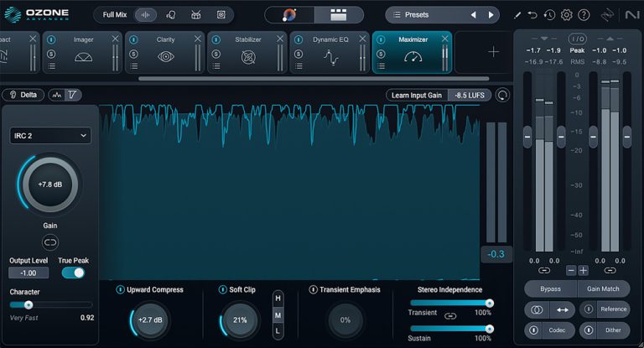Click the Transient stereo independence slider handle

click(x=489, y=304)
